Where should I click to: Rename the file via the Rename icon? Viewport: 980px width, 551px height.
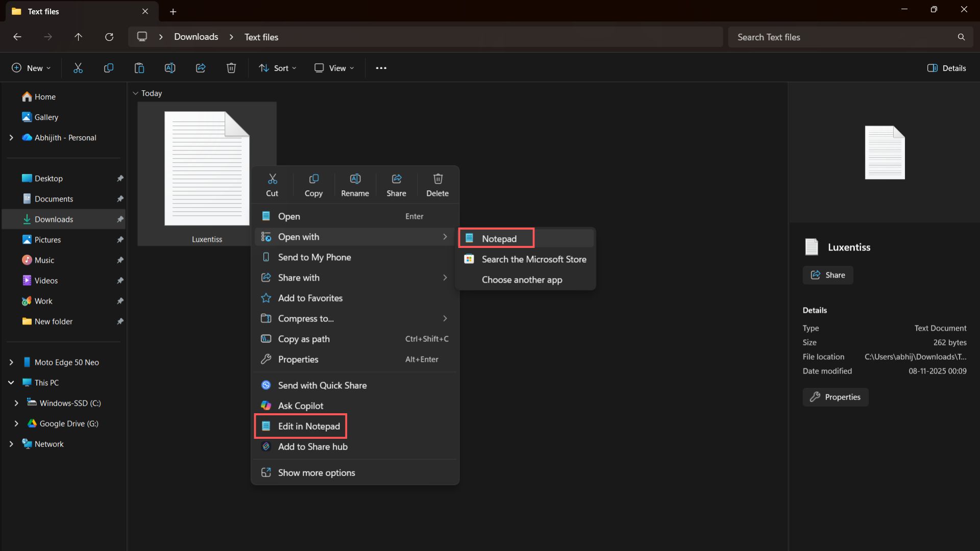click(x=355, y=184)
